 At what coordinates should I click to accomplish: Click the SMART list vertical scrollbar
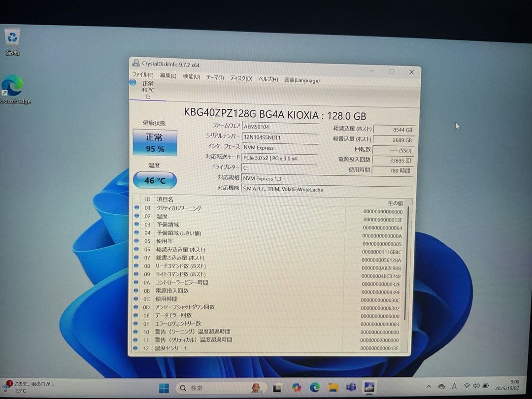tap(406, 263)
